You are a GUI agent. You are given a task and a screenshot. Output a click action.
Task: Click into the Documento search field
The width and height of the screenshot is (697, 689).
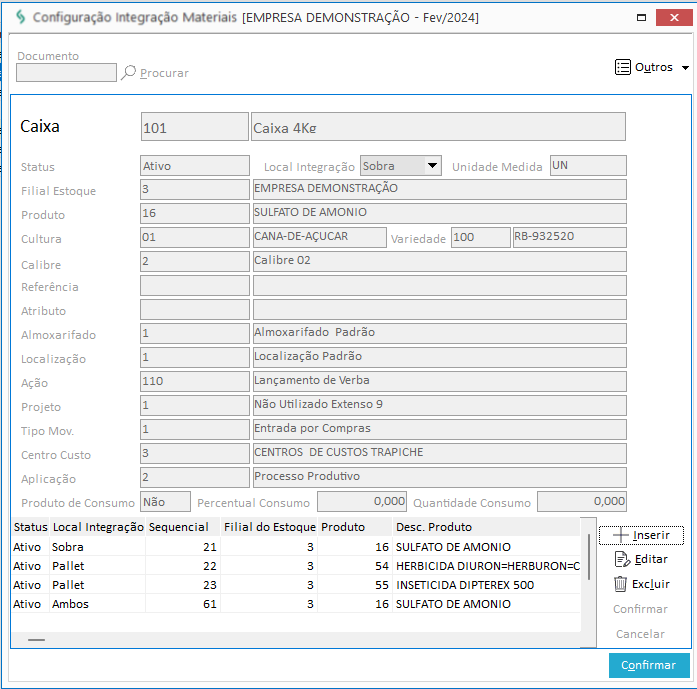click(66, 72)
